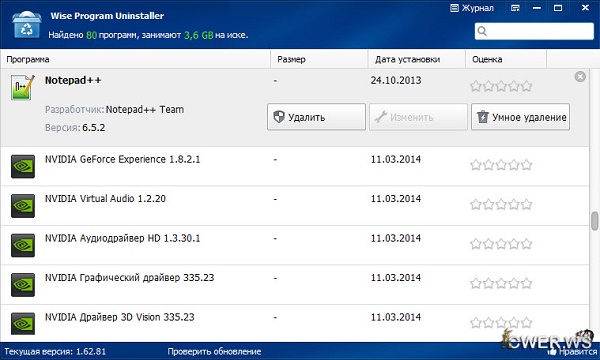Open the Журнал log
Screen dimensions: 600x360
pos(472,8)
